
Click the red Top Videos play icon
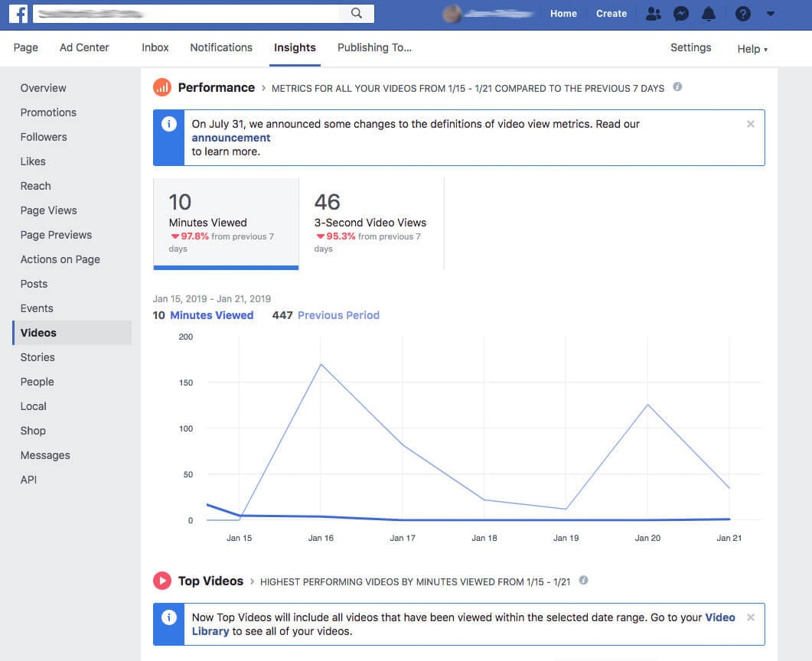pos(162,581)
